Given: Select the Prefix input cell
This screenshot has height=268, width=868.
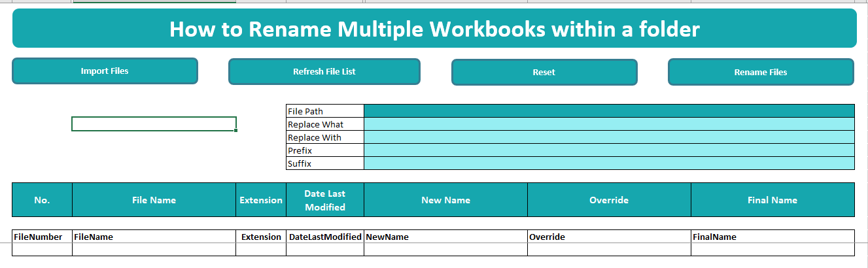Looking at the screenshot, I should tap(609, 150).
